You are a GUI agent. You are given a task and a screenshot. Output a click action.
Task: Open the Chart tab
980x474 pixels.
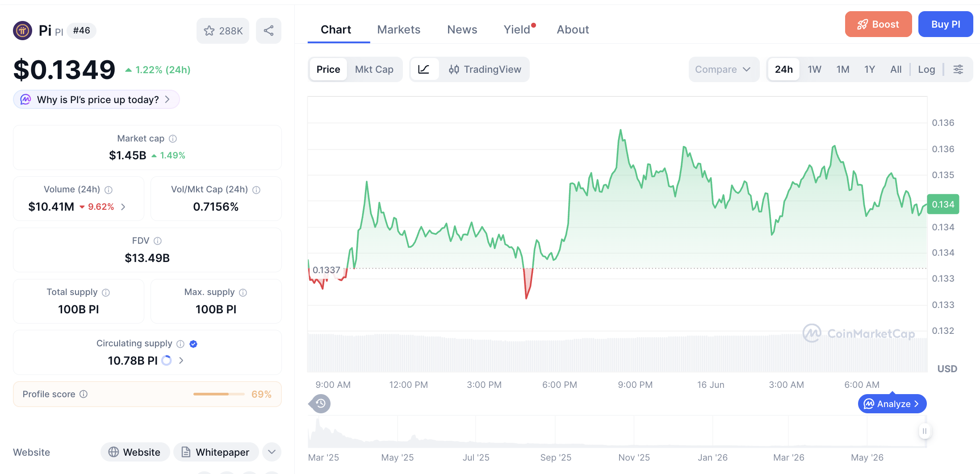336,29
